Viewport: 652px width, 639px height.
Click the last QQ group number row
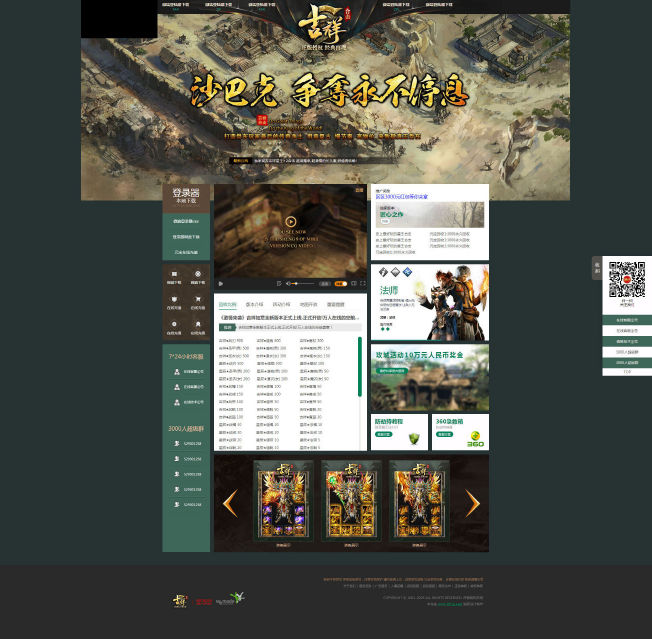click(x=186, y=504)
